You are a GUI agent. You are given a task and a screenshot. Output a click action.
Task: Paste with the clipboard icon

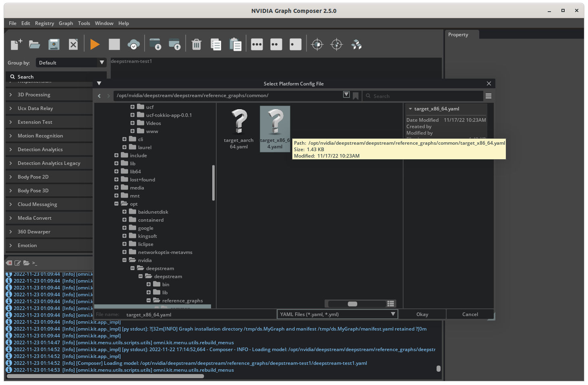pos(235,44)
